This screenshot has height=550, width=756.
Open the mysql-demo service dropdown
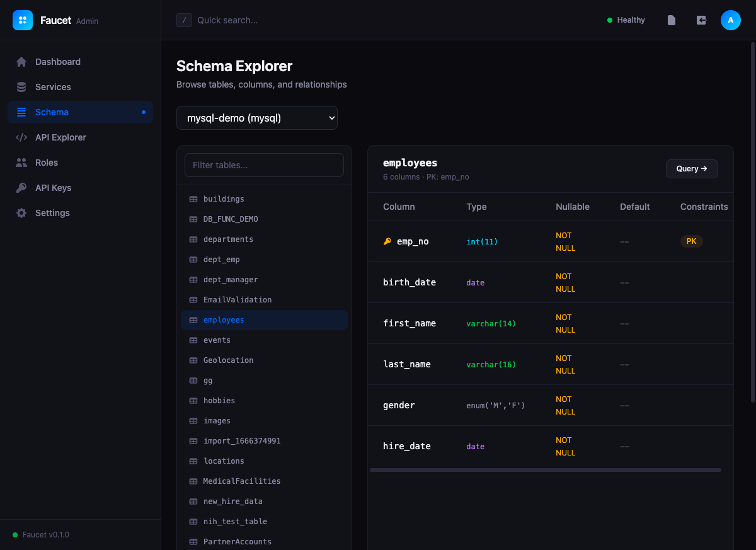point(257,118)
